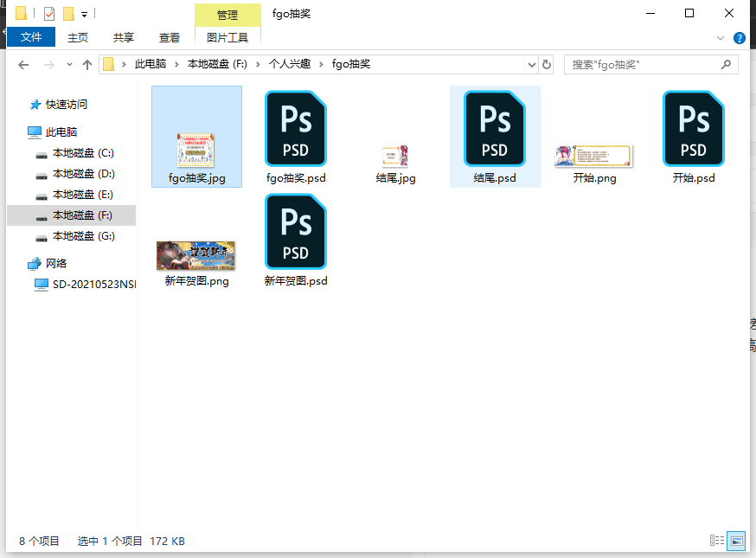
Task: Open 快速访问 in the navigation pane
Action: click(x=67, y=105)
